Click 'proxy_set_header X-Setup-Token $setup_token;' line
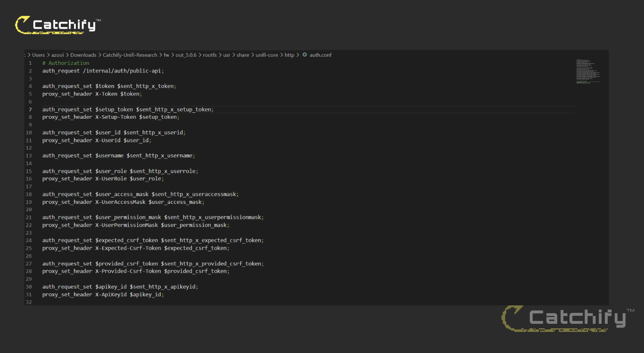The height and width of the screenshot is (353, 644). (x=111, y=117)
